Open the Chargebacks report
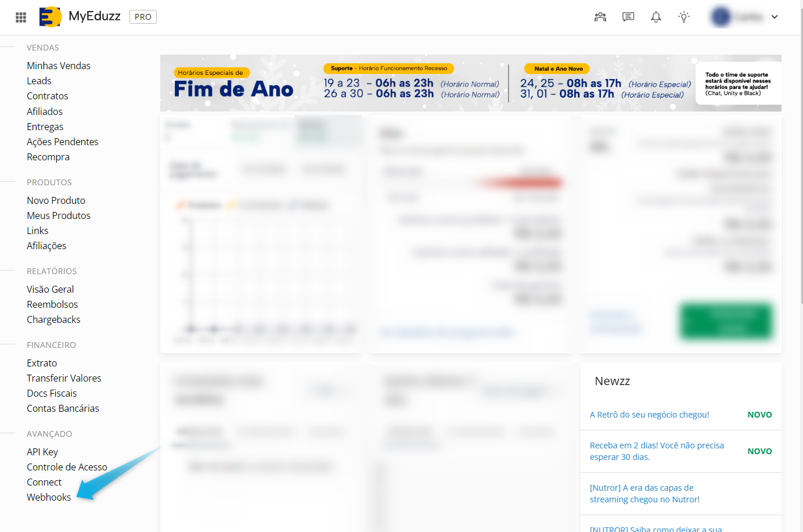The image size is (803, 532). tap(53, 319)
